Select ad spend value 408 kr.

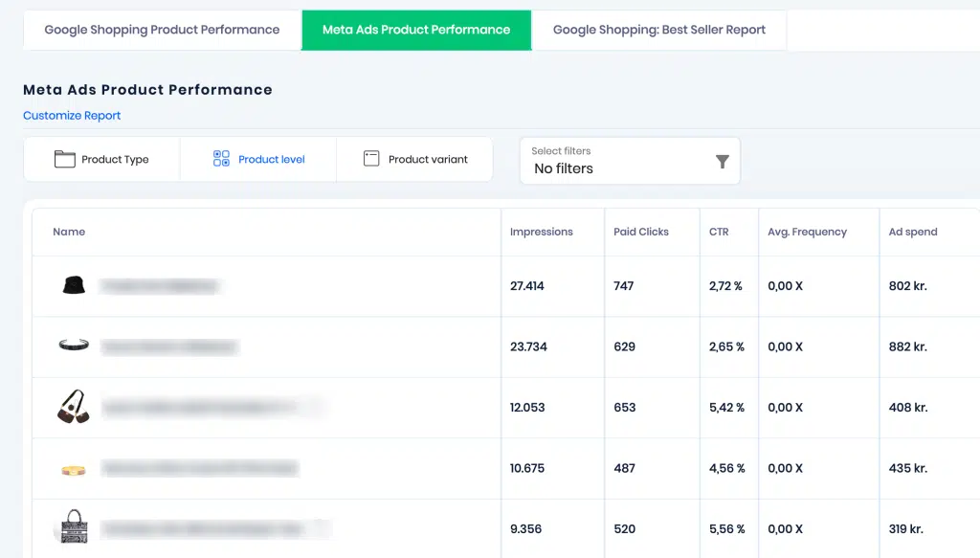pos(908,408)
